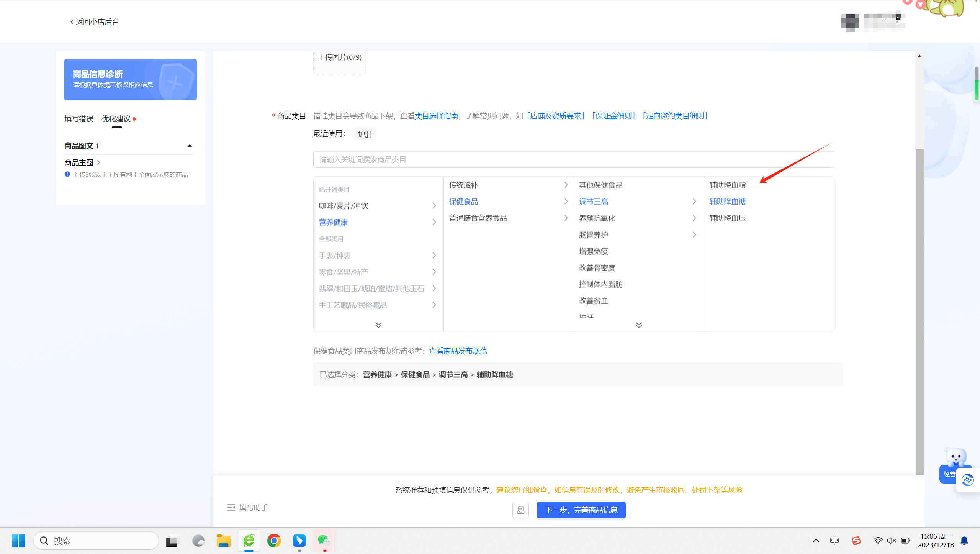Select the 保健食品 subcategory
This screenshot has height=554, width=980.
508,202
